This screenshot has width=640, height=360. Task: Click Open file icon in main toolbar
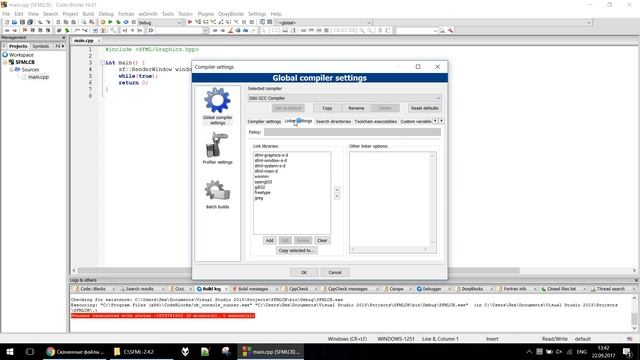(14, 22)
